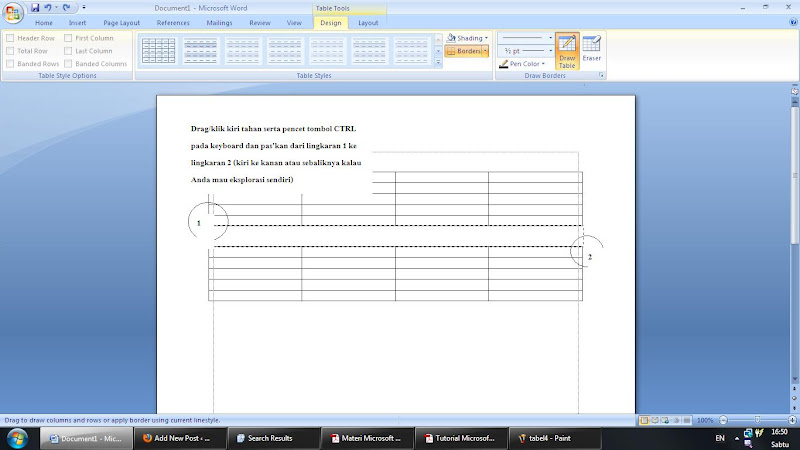
Task: Enable the First Column checkbox
Action: pos(68,38)
